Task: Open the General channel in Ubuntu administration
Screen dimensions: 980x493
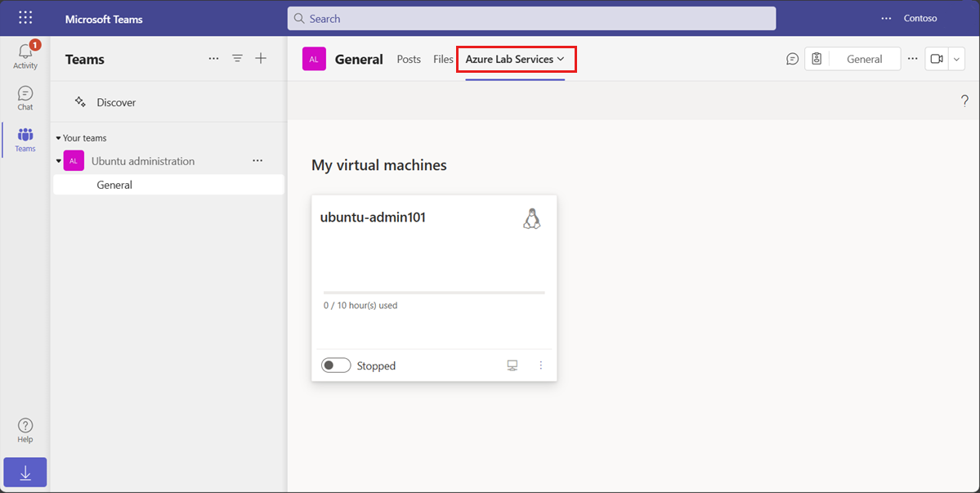Action: pyautogui.click(x=114, y=184)
